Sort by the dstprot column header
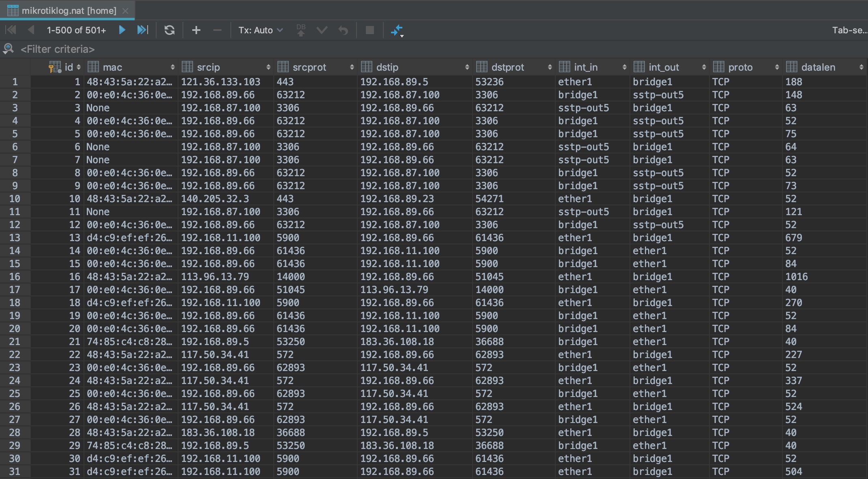 514,67
